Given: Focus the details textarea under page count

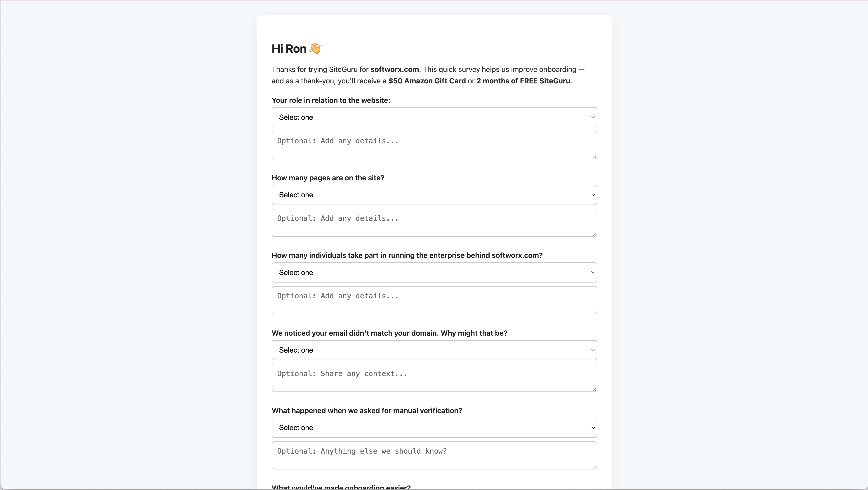Looking at the screenshot, I should point(434,222).
